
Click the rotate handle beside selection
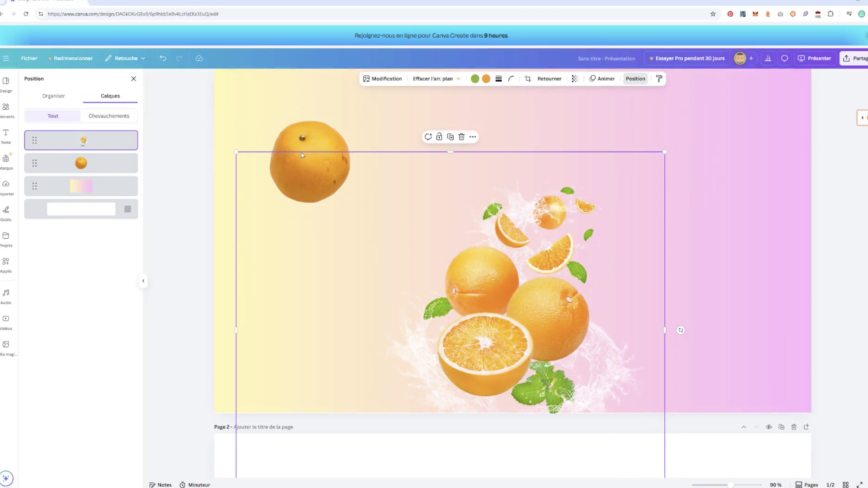(681, 330)
